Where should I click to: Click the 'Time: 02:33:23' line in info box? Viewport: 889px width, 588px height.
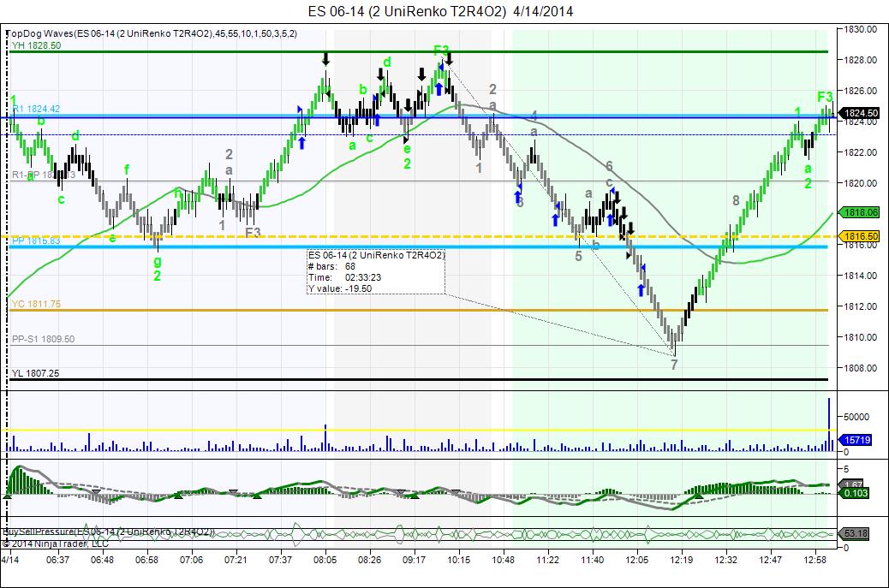coord(344,277)
